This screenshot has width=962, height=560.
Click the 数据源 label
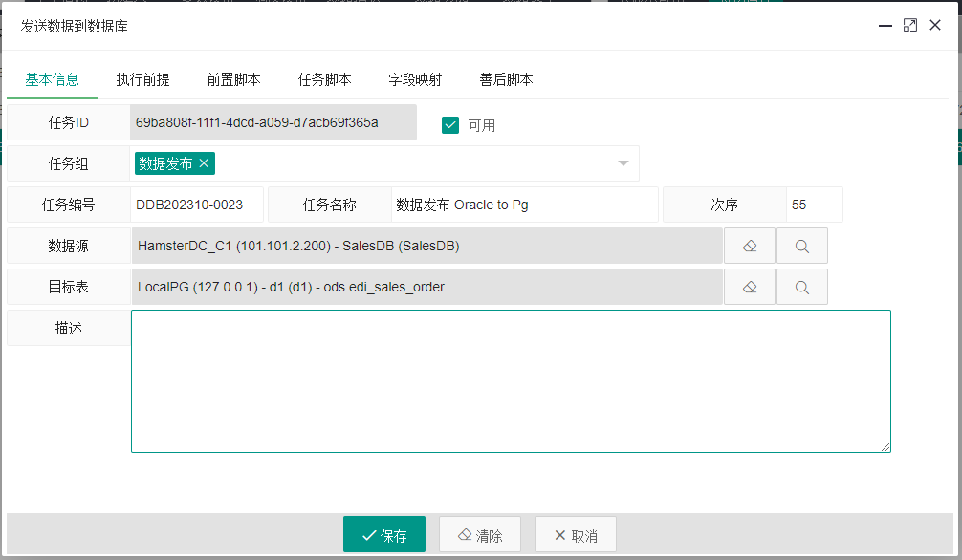pyautogui.click(x=68, y=246)
